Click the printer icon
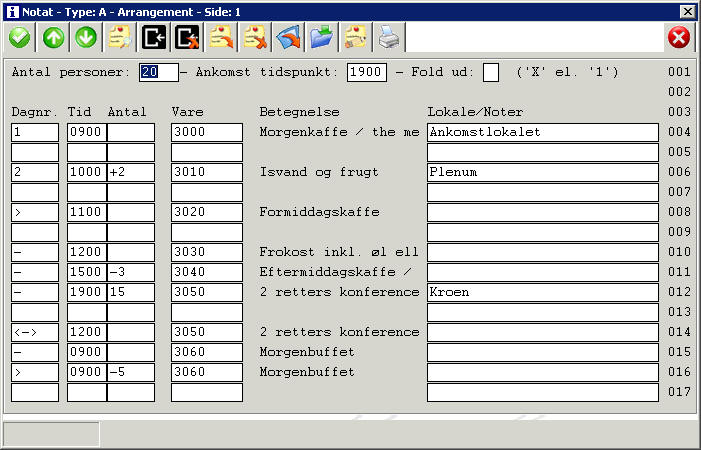Screen dimensions: 701x450 pos(389,38)
